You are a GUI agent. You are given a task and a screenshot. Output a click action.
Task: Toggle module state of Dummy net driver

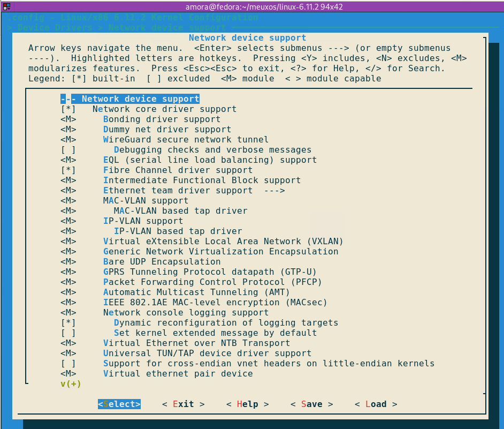click(x=68, y=130)
